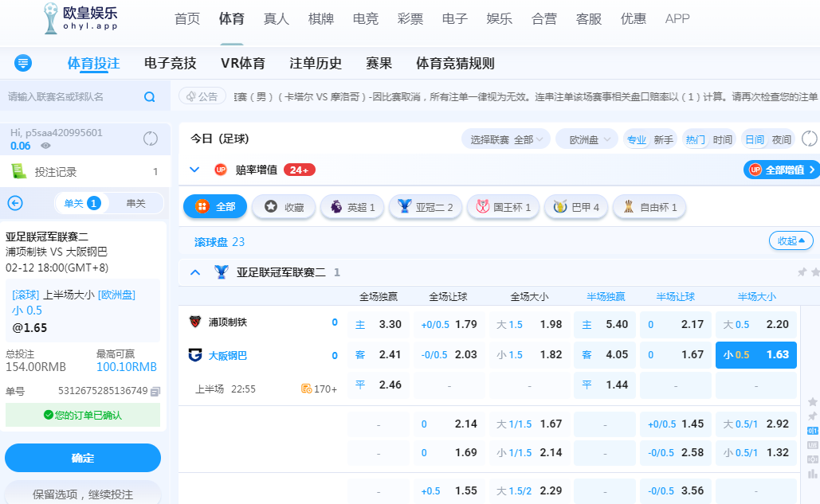
Task: Sort matches by 时间
Action: [722, 139]
